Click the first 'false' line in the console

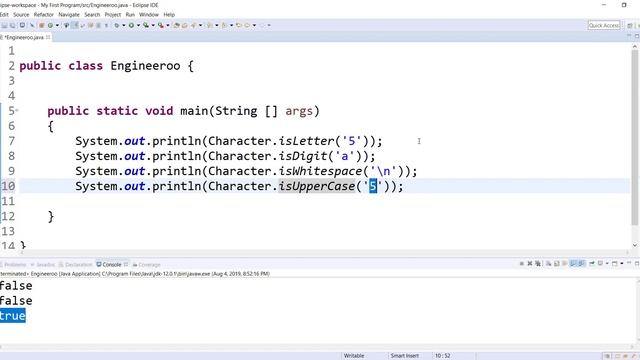[x=16, y=286]
